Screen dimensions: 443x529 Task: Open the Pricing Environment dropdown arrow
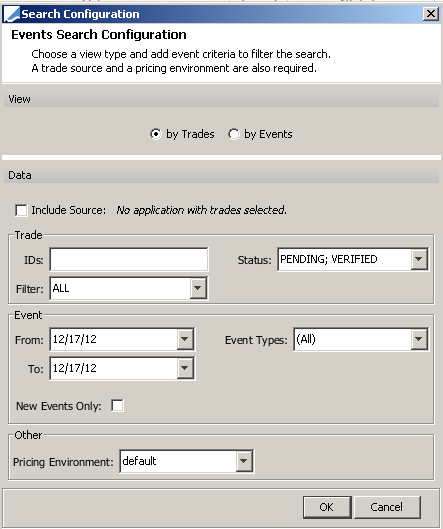[x=244, y=461]
